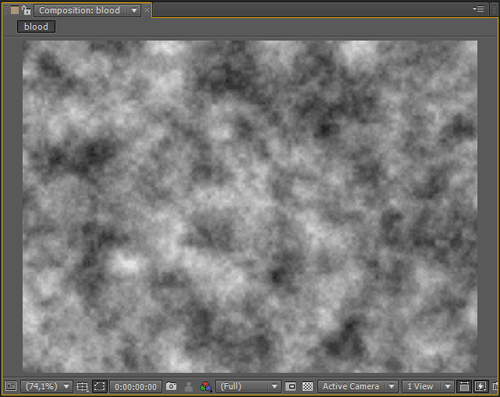This screenshot has width=500, height=397.
Task: Click the Show Snapshot person icon
Action: tap(189, 387)
